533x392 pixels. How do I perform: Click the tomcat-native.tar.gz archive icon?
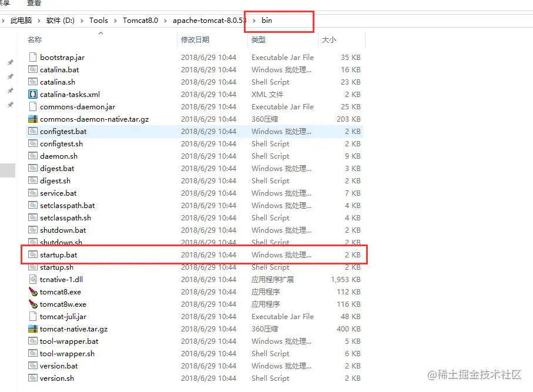coord(33,329)
